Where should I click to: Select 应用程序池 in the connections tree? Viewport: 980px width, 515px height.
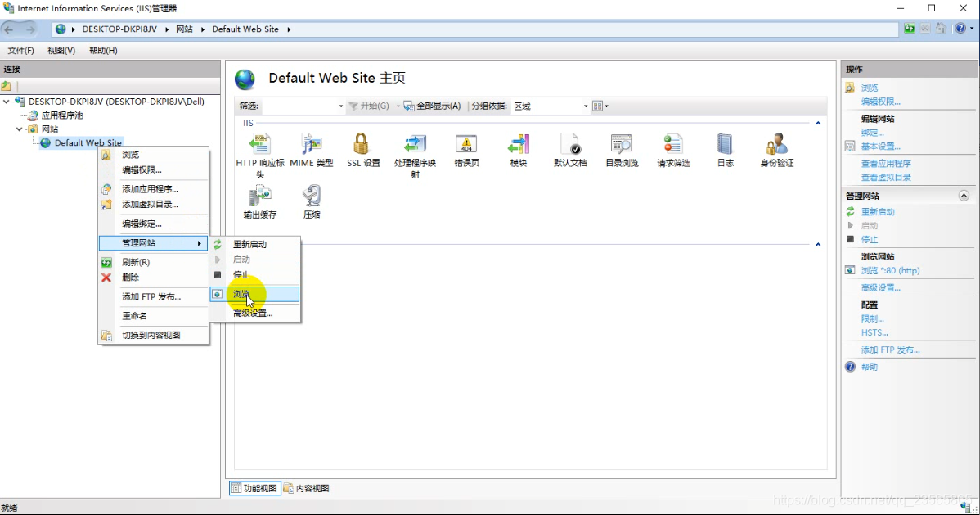tap(62, 115)
